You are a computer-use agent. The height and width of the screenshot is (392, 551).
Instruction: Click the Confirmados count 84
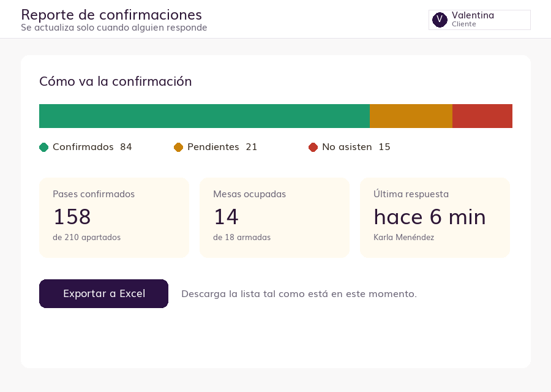(x=126, y=147)
